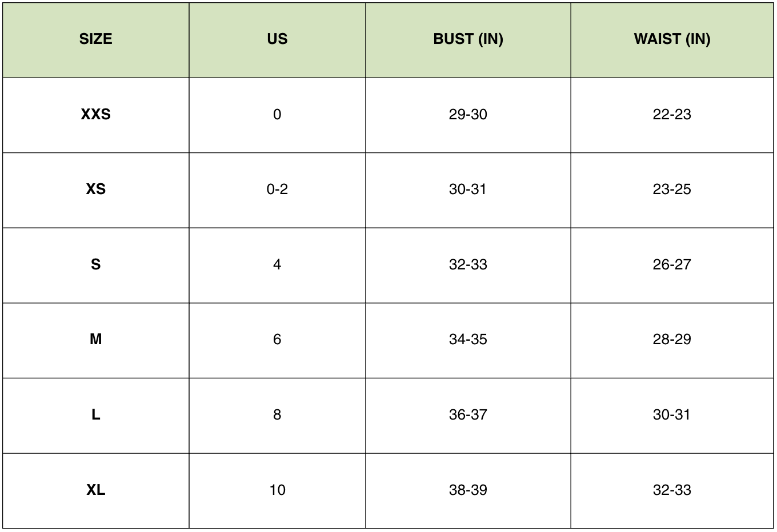Click waist measurement 28-29 cell
This screenshot has width=777, height=532.
click(x=672, y=340)
